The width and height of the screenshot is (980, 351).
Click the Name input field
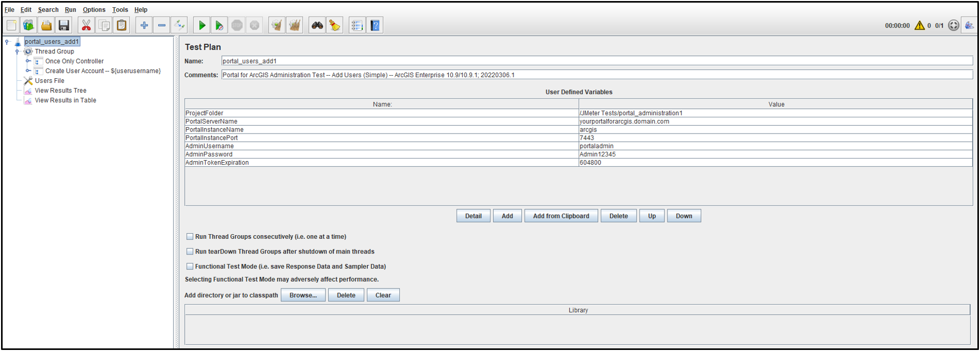tap(597, 61)
